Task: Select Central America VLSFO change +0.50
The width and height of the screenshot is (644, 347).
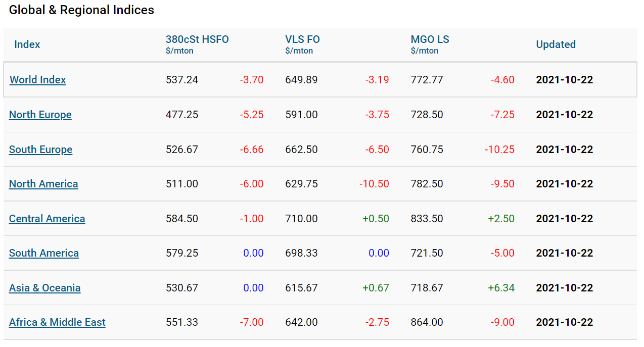Action: tap(376, 219)
